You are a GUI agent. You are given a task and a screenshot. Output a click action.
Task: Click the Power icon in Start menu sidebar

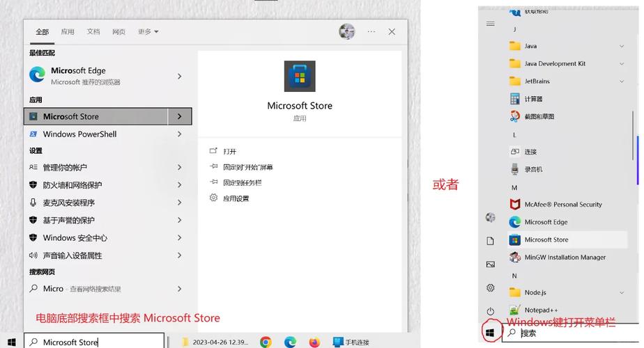coord(491,311)
